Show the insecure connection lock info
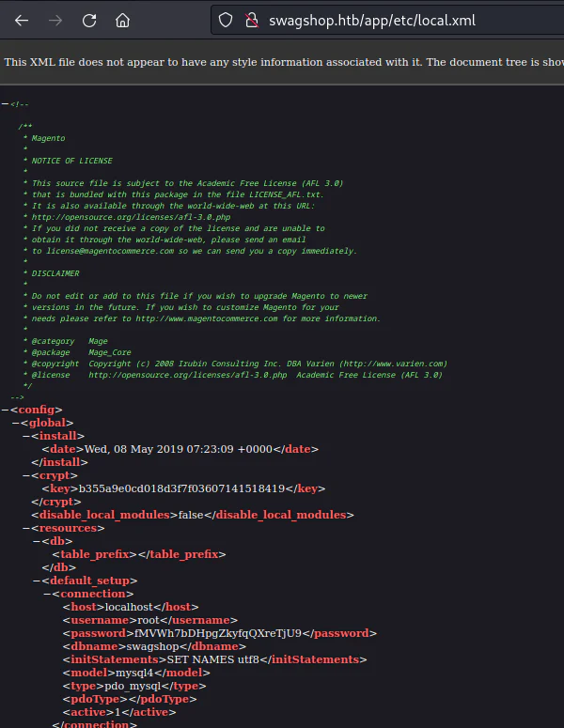The width and height of the screenshot is (564, 728). (252, 20)
